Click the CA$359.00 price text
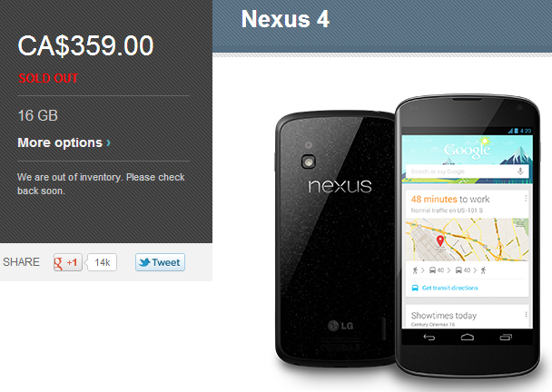This screenshot has width=552, height=392. point(86,45)
